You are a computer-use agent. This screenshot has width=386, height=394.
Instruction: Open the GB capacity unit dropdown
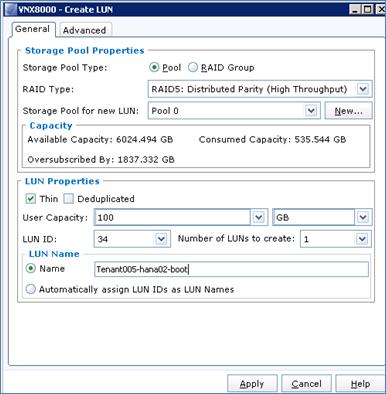coord(322,217)
